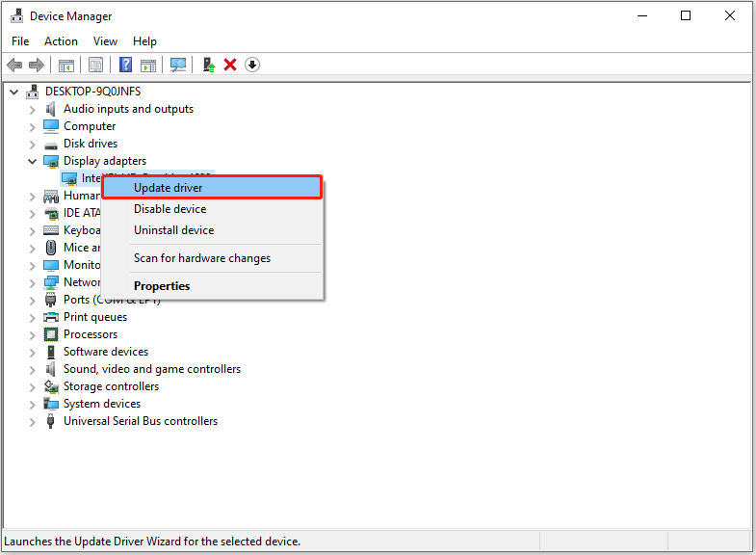This screenshot has height=555, width=756.
Task: Click the Update driver green arrow icon
Action: pos(208,65)
